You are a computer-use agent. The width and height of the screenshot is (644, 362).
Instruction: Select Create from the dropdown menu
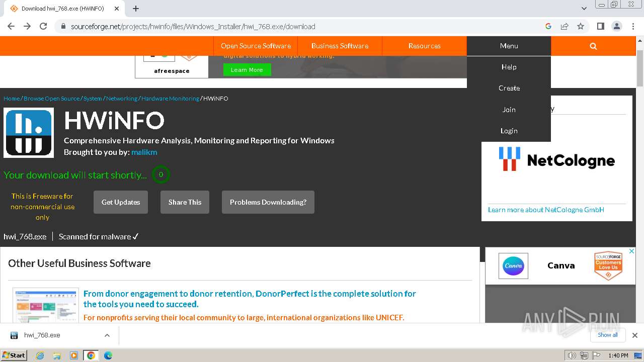[509, 88]
